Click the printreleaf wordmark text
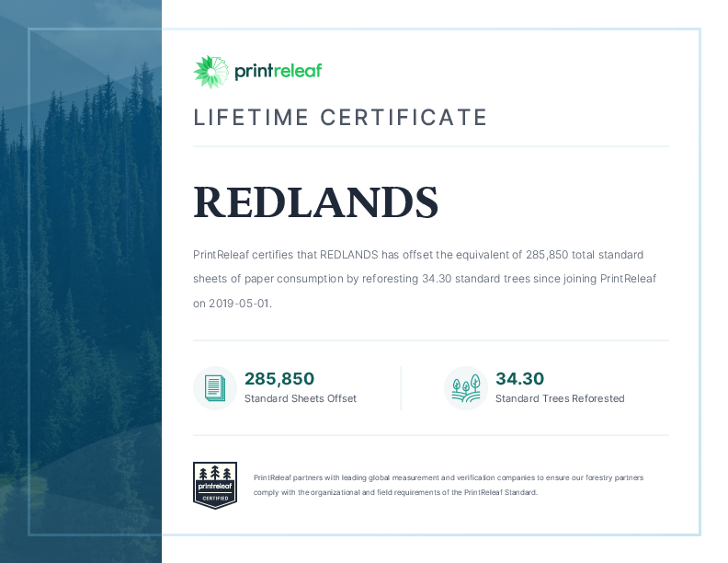The image size is (728, 563). point(278,71)
